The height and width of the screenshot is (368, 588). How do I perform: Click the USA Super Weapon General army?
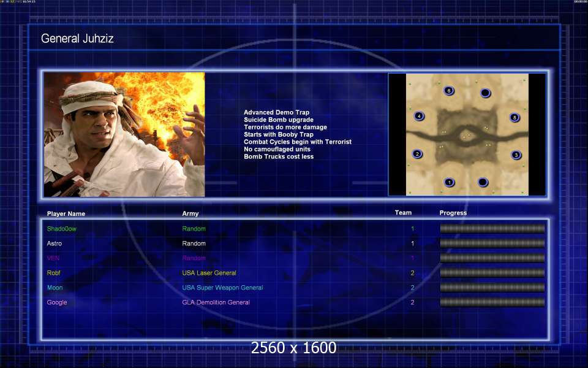pos(222,288)
